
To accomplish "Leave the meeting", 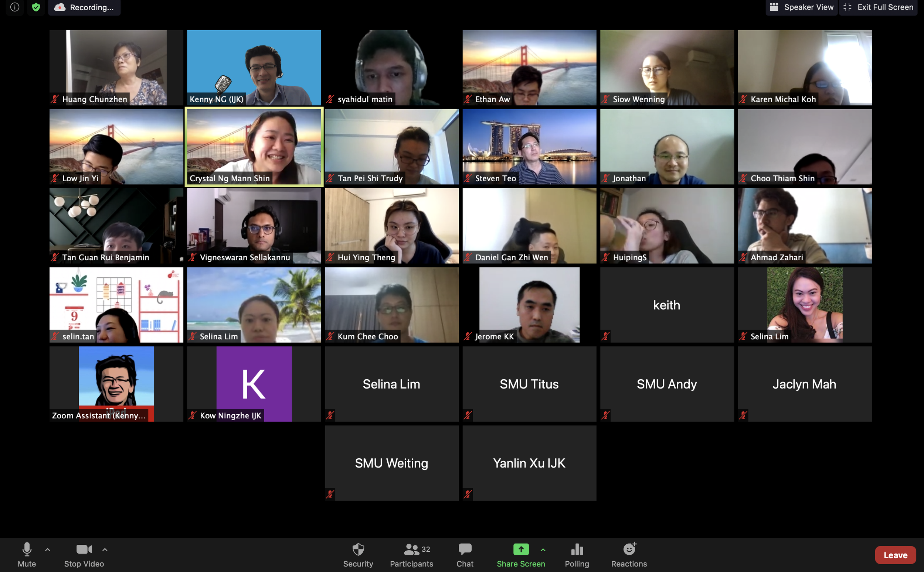I will (895, 555).
